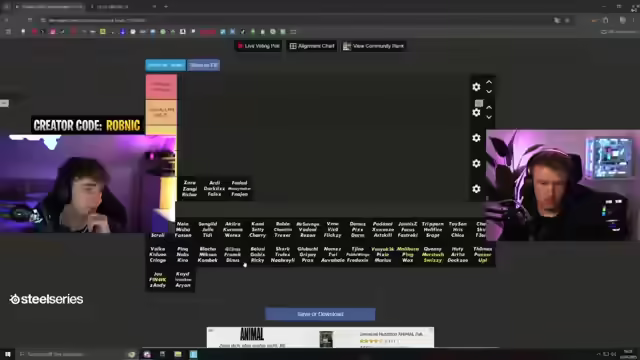Pick the Shark Trulex tile
Viewport: 640px width, 360px height.
[x=282, y=255]
